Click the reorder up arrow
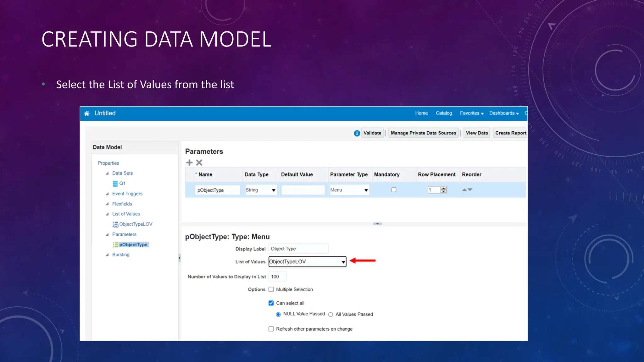Screen dimensions: 644x362 click(x=464, y=190)
